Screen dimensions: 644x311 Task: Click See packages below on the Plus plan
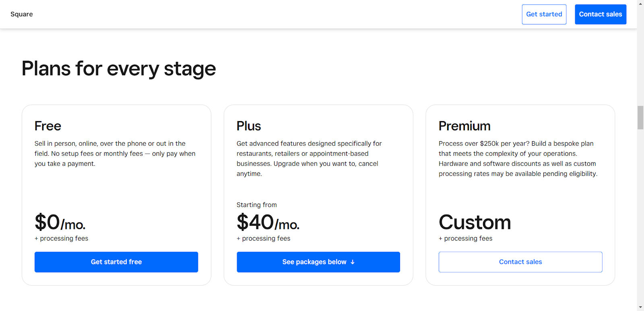[x=318, y=262]
